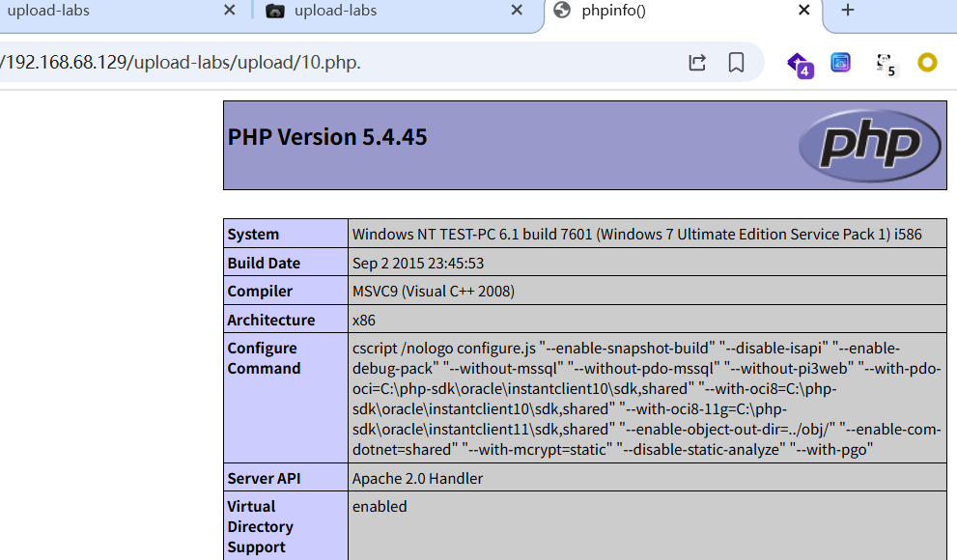The height and width of the screenshot is (560, 957).
Task: Click the PHP logo image
Action: point(870,145)
